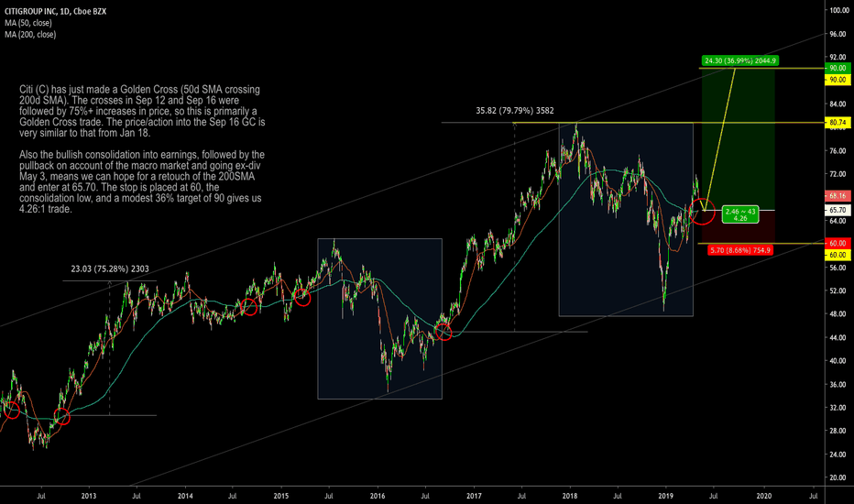This screenshot has height=504, width=854.
Task: Click the 2015 label on time axis
Action: (x=281, y=496)
